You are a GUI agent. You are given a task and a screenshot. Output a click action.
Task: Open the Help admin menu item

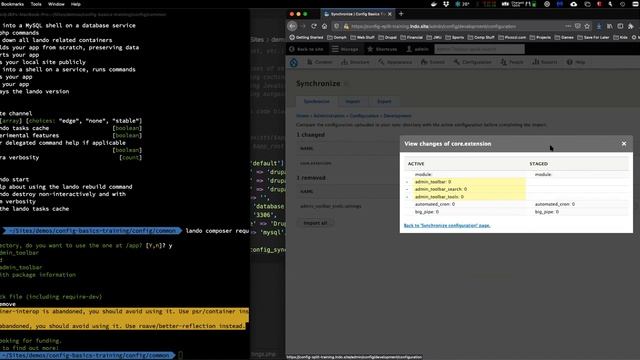576,62
